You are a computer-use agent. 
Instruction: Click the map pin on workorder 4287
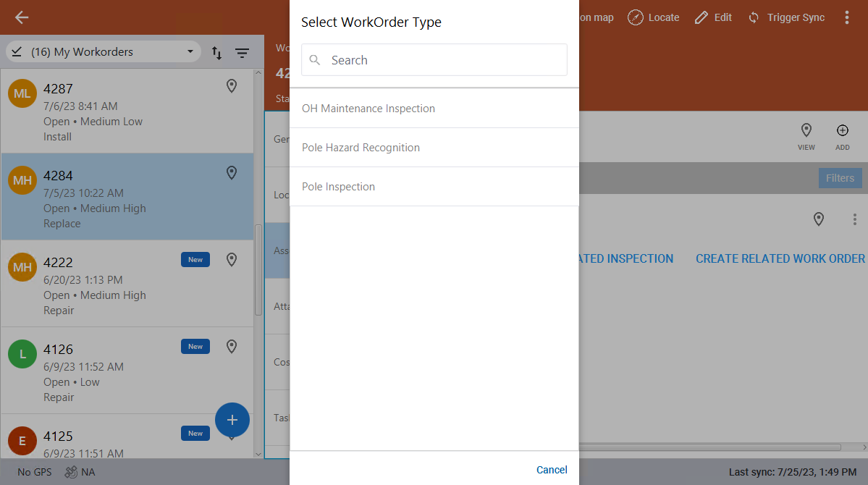tap(232, 85)
